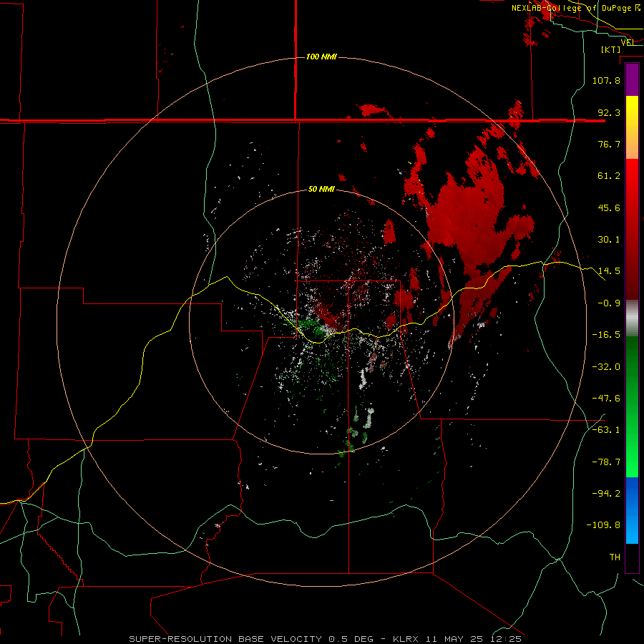Image resolution: width=644 pixels, height=644 pixels.
Task: Click the 92.3 velocity scale value
Action: point(609,112)
